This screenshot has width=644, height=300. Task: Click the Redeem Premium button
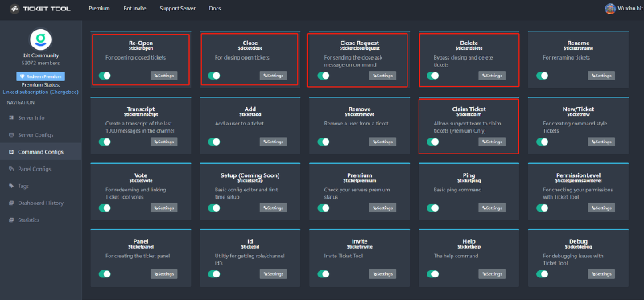(41, 76)
